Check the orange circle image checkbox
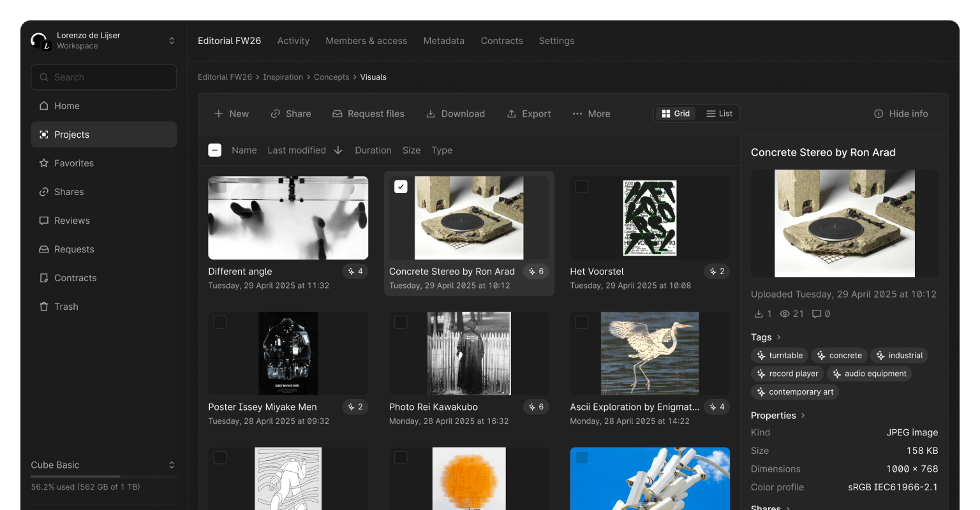The width and height of the screenshot is (980, 510). [401, 458]
